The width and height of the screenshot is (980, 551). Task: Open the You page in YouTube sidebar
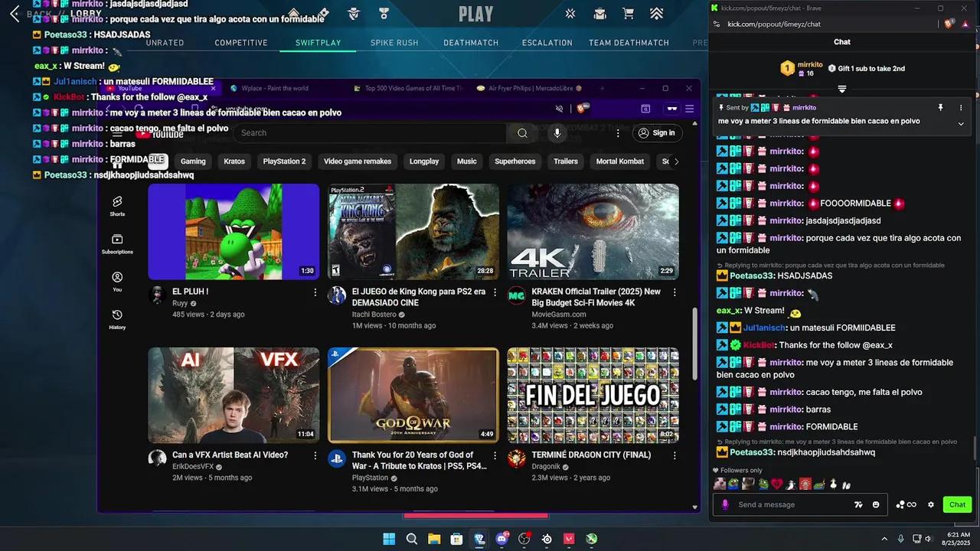coord(117,282)
